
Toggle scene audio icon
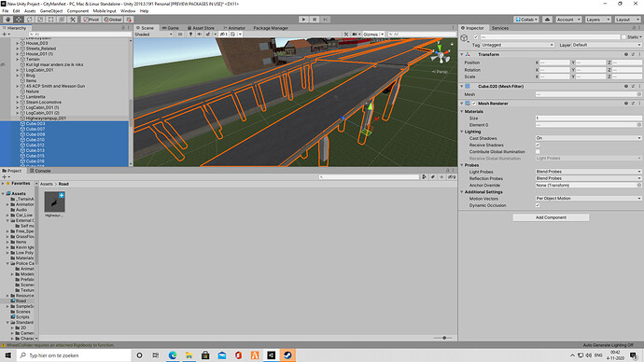point(199,35)
